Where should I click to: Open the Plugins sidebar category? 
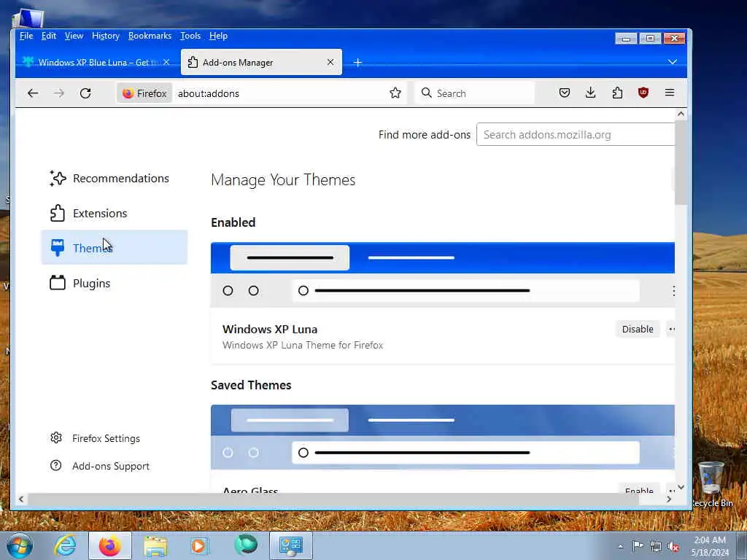pyautogui.click(x=115, y=283)
